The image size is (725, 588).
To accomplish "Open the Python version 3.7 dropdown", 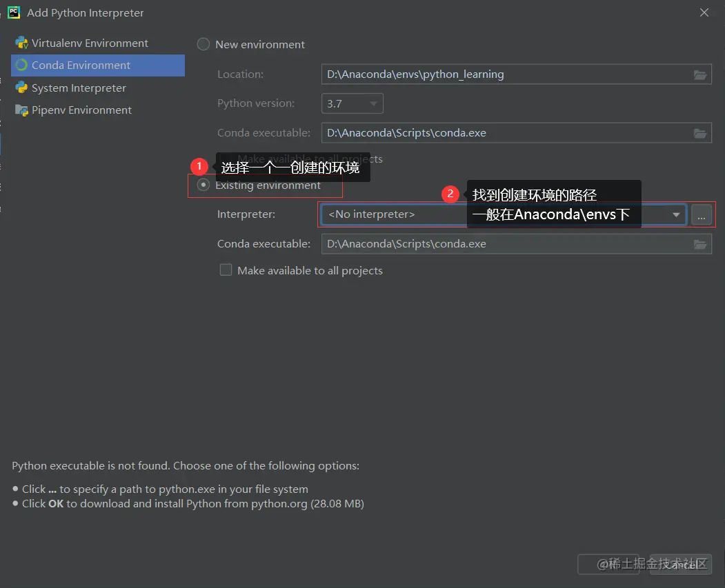I will [x=352, y=103].
